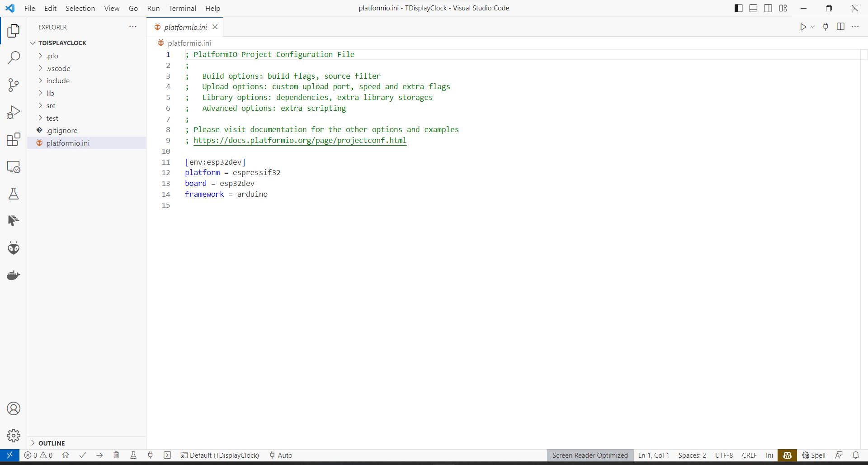The height and width of the screenshot is (465, 868).
Task: Toggle Spell checker status item
Action: [814, 455]
